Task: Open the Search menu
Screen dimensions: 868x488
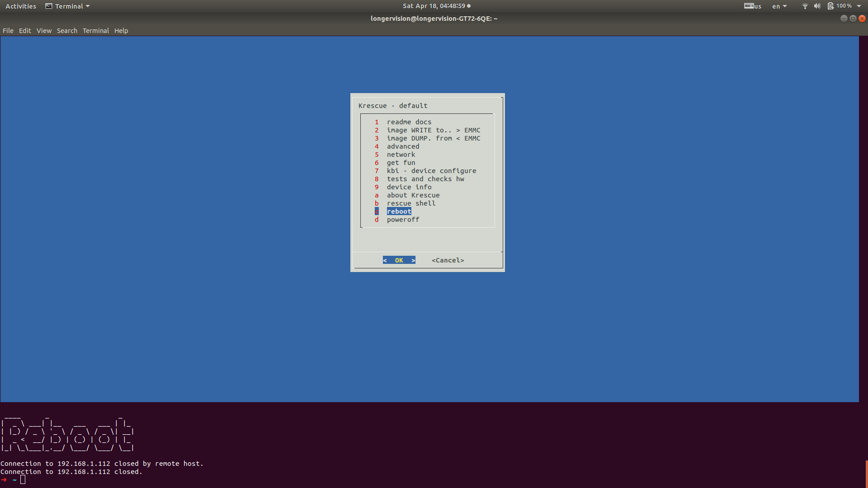Action: (x=67, y=31)
